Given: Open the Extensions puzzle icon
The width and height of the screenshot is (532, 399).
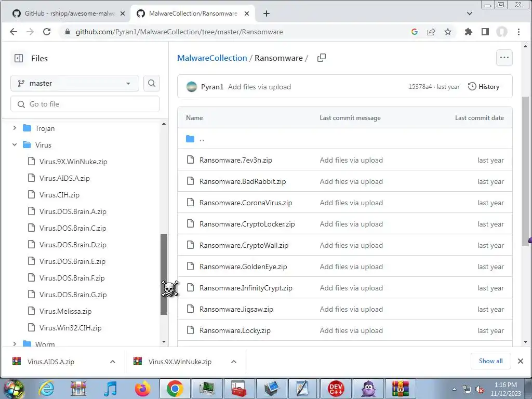Looking at the screenshot, I should pos(468,32).
